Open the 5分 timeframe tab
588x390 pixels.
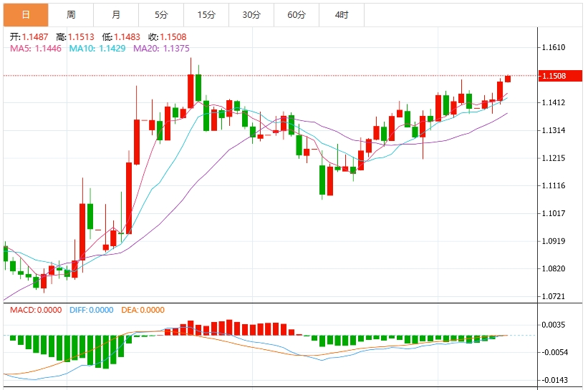(x=161, y=14)
